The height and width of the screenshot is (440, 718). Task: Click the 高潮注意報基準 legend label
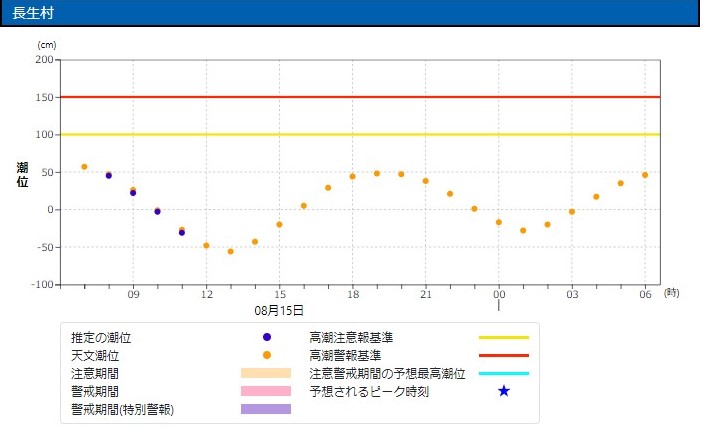[x=351, y=338]
